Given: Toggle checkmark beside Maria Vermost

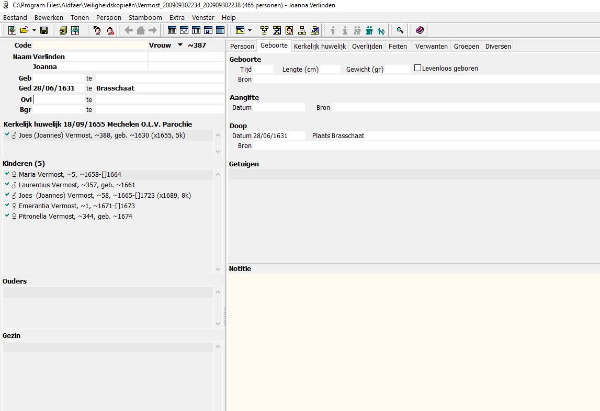Looking at the screenshot, I should (x=7, y=174).
